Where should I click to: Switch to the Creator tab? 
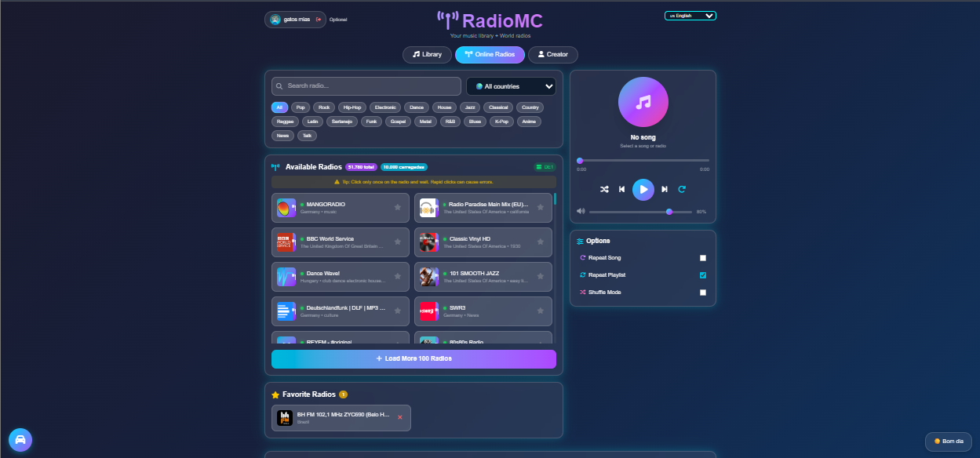click(x=552, y=55)
